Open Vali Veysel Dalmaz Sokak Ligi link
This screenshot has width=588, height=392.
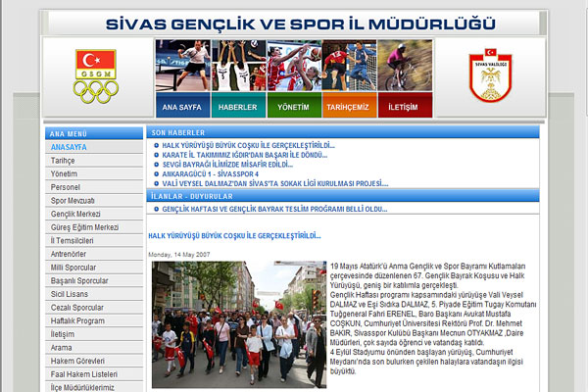[x=274, y=184]
